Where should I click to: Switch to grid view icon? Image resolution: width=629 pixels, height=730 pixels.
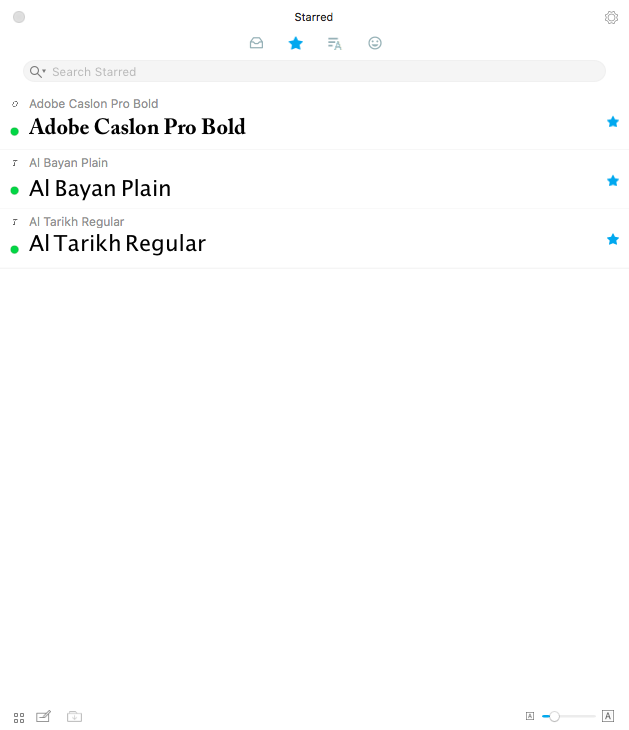coord(19,717)
